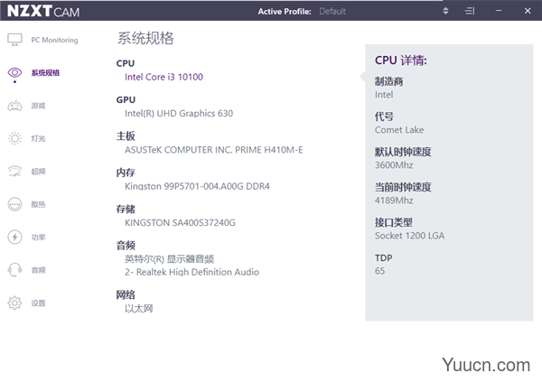
Task: Click the 内存 section heading
Action: [126, 173]
